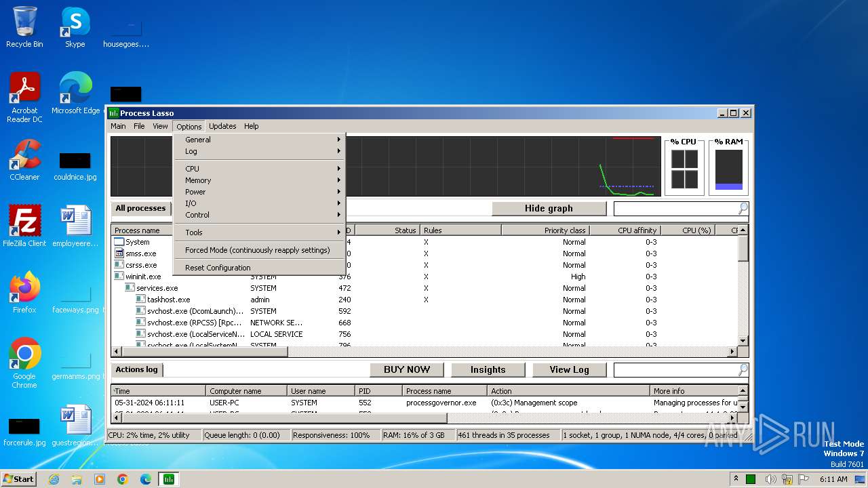Open Microsoft Edge desktop shortcut

coord(75,93)
